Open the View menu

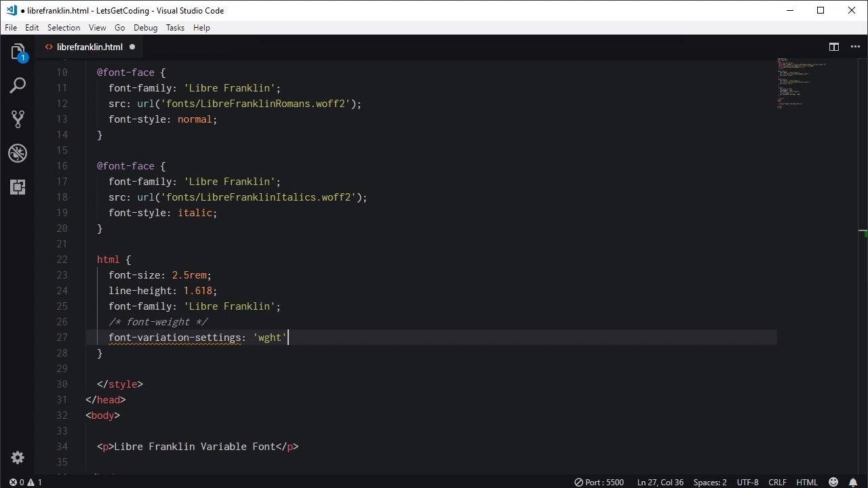click(97, 28)
